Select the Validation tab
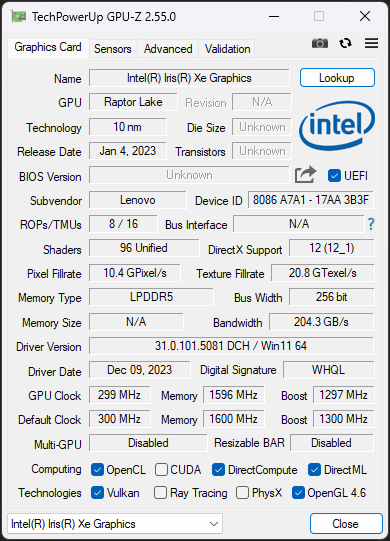390x541 pixels. tap(227, 49)
